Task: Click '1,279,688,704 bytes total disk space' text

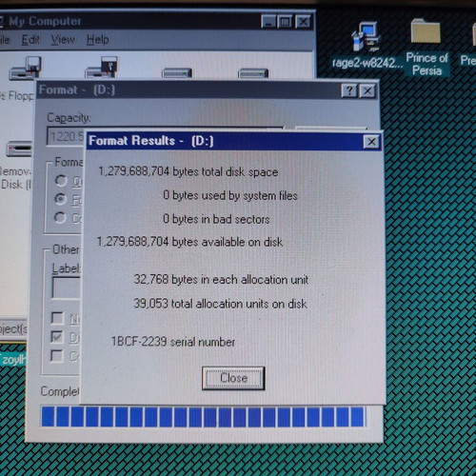Action: tap(188, 171)
